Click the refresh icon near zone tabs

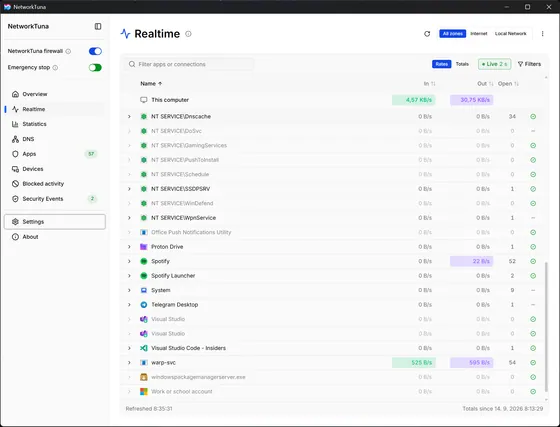point(427,34)
